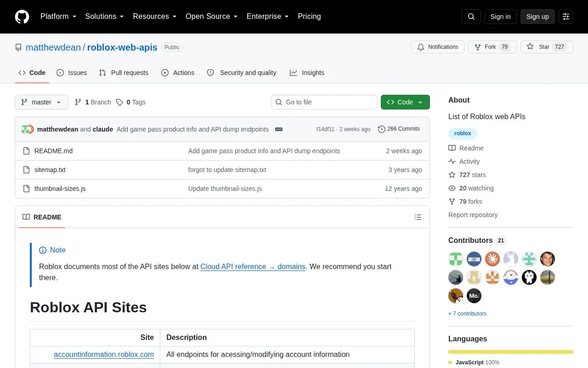Expand the Platform menu
588x368 pixels.
(58, 17)
